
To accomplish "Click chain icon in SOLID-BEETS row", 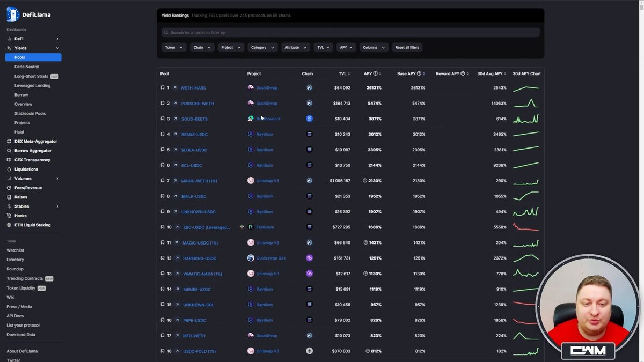I will click(309, 119).
